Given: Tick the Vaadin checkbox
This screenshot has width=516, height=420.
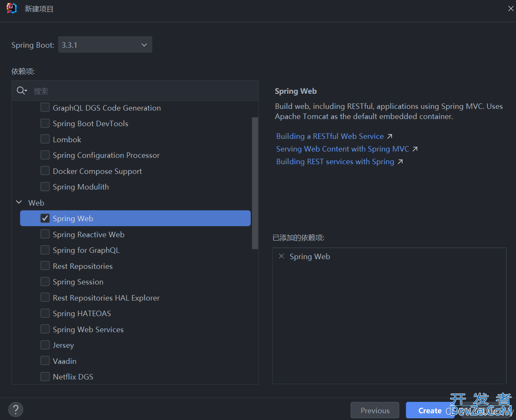Looking at the screenshot, I should (45, 361).
